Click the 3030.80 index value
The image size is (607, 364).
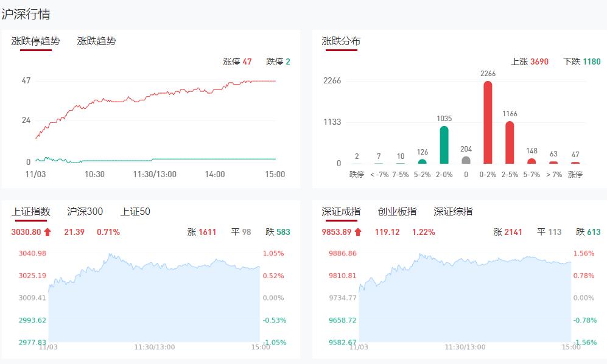26,232
